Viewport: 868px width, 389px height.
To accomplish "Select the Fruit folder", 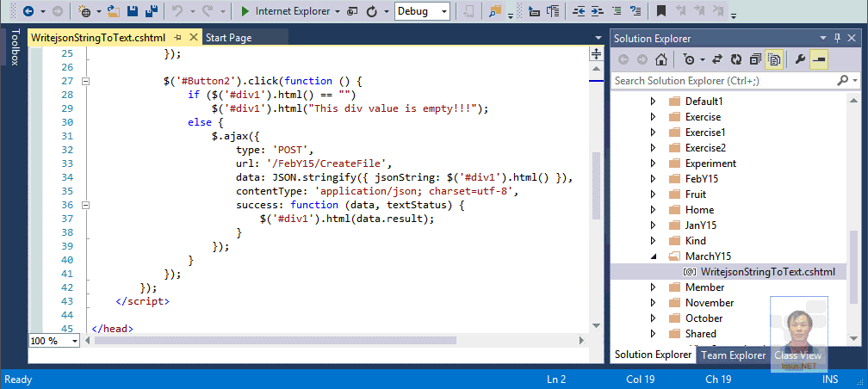I will click(695, 194).
